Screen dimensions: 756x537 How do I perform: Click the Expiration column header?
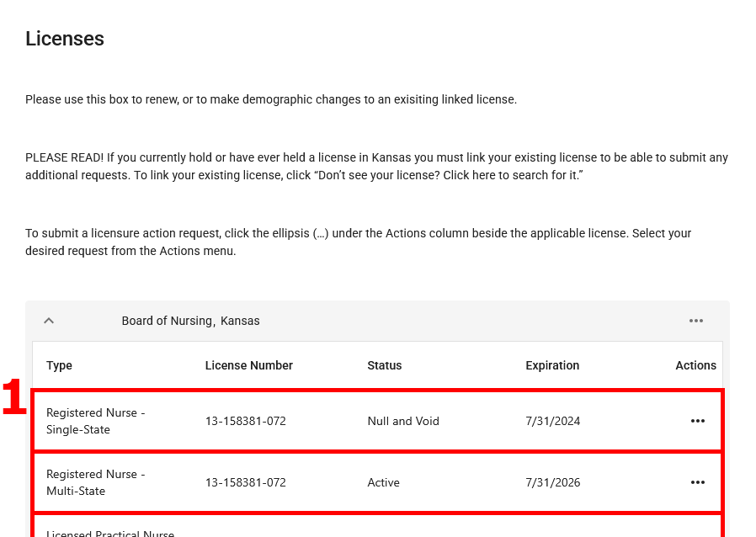552,365
